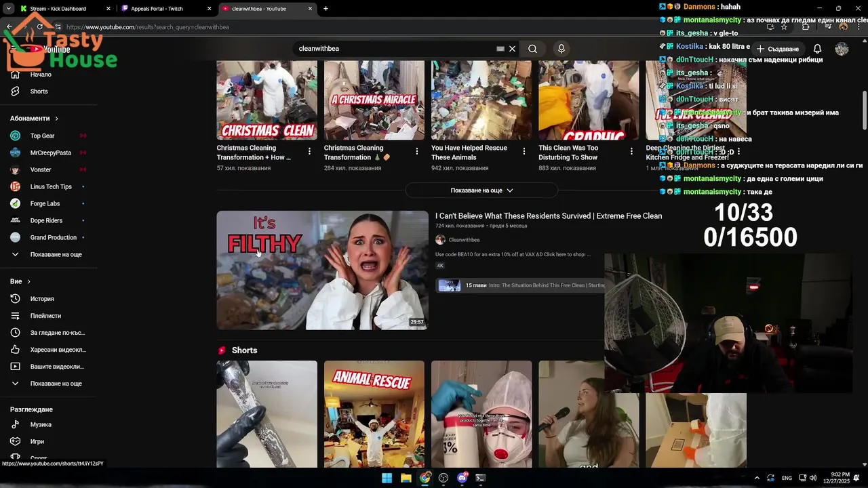This screenshot has height=488, width=868.
Task: Play the It's FILTHY thumbnail video
Action: point(322,270)
